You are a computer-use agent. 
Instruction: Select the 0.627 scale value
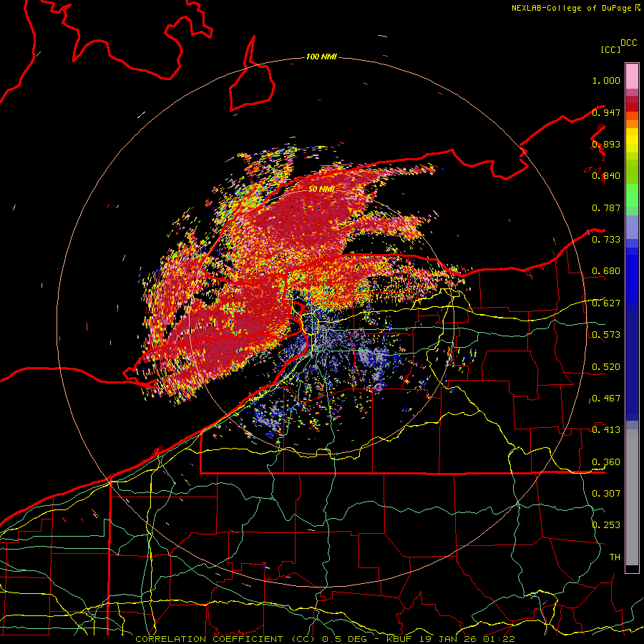[x=606, y=303]
